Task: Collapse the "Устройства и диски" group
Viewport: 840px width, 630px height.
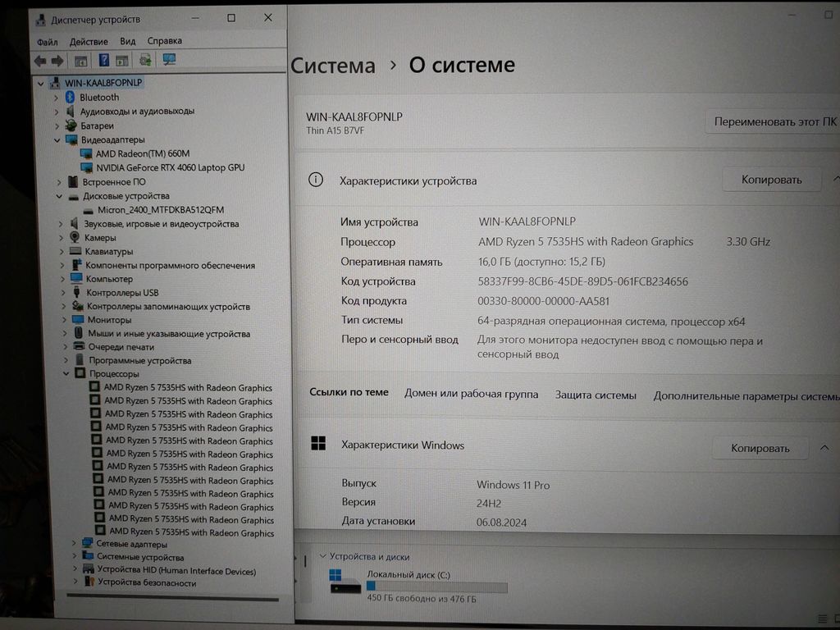Action: tap(323, 556)
